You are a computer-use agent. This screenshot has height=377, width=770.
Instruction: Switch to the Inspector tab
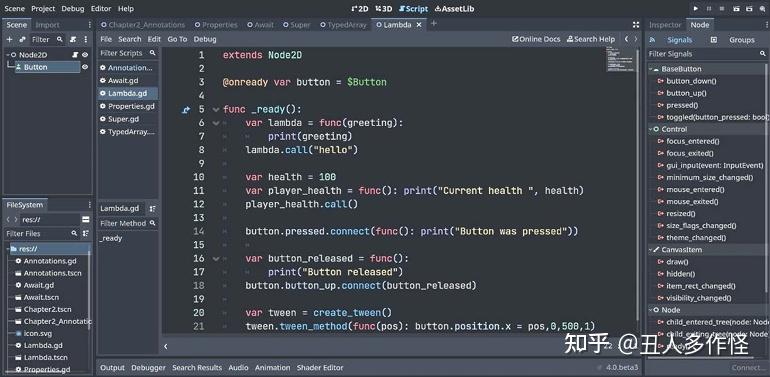pos(665,25)
